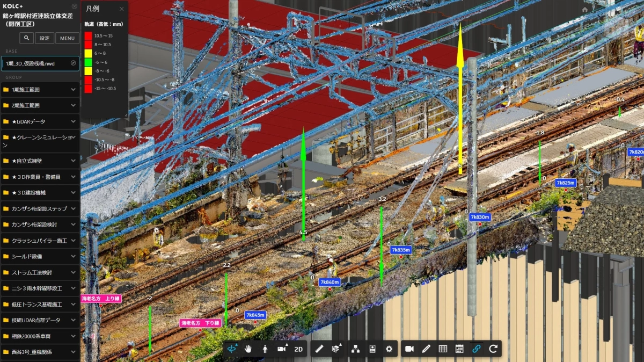The height and width of the screenshot is (362, 644).
Task: Open the ruler measurement tool
Action: (x=319, y=349)
